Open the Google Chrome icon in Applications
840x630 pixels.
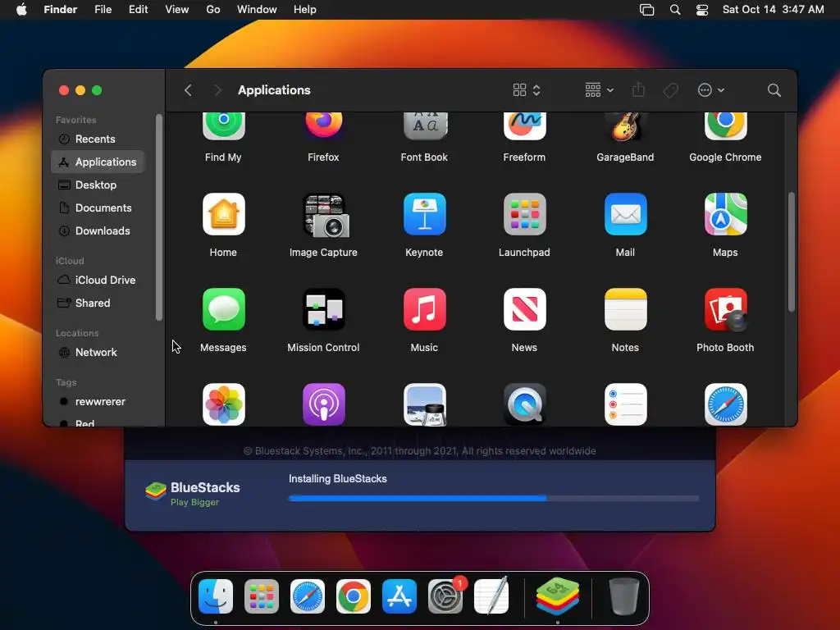click(x=725, y=126)
